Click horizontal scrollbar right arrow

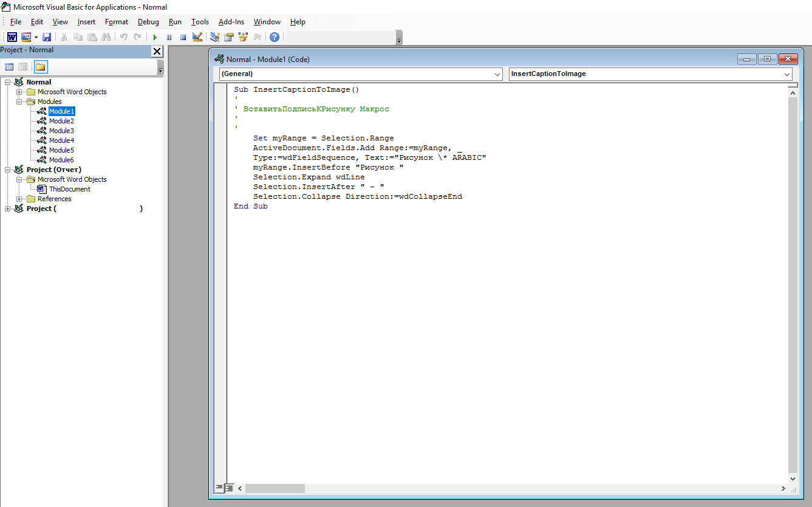point(783,488)
